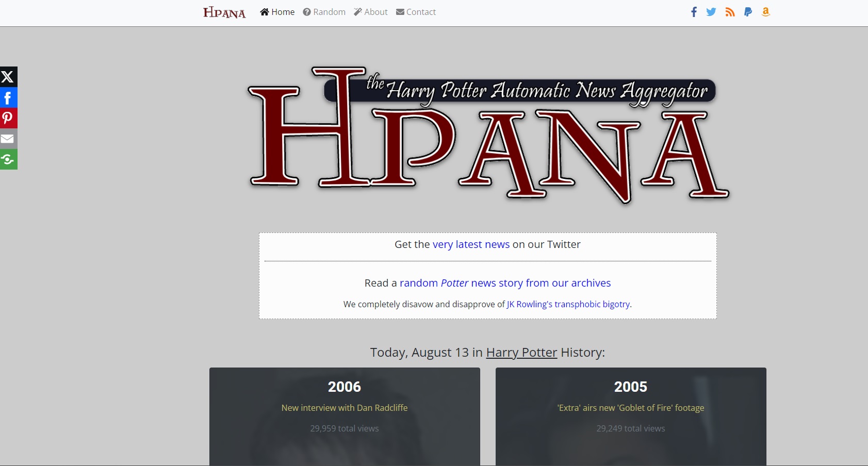The width and height of the screenshot is (868, 466).
Task: Click the large HPANA banner logo
Action: tap(488, 135)
